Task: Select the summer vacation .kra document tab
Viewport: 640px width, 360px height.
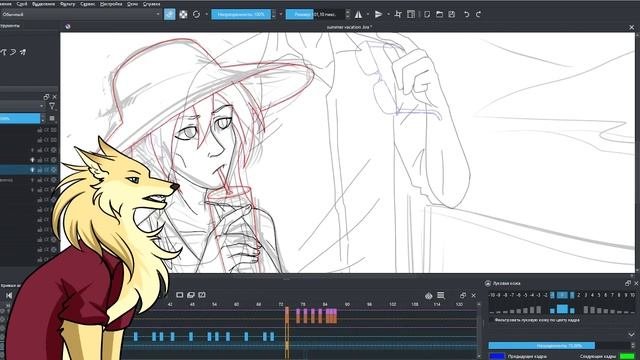Action: [349, 27]
